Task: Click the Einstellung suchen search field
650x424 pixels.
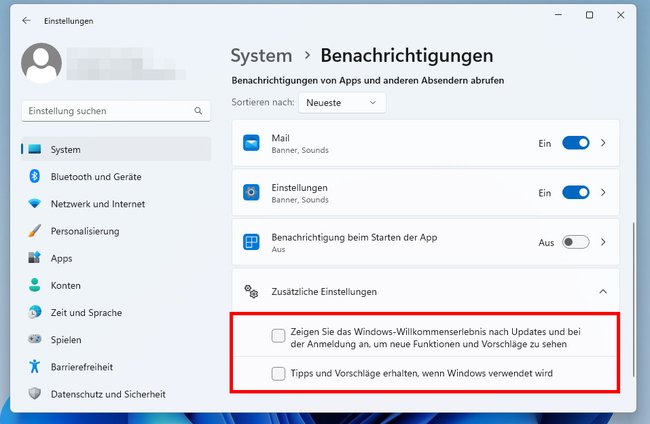Action: click(116, 111)
